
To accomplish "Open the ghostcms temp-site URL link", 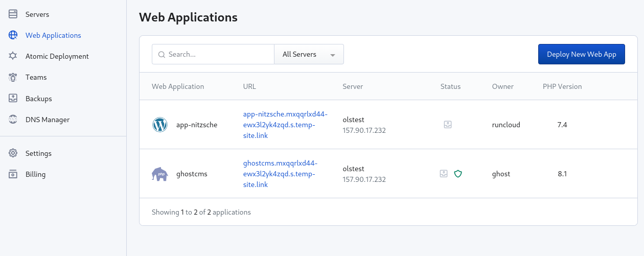I will coord(280,174).
